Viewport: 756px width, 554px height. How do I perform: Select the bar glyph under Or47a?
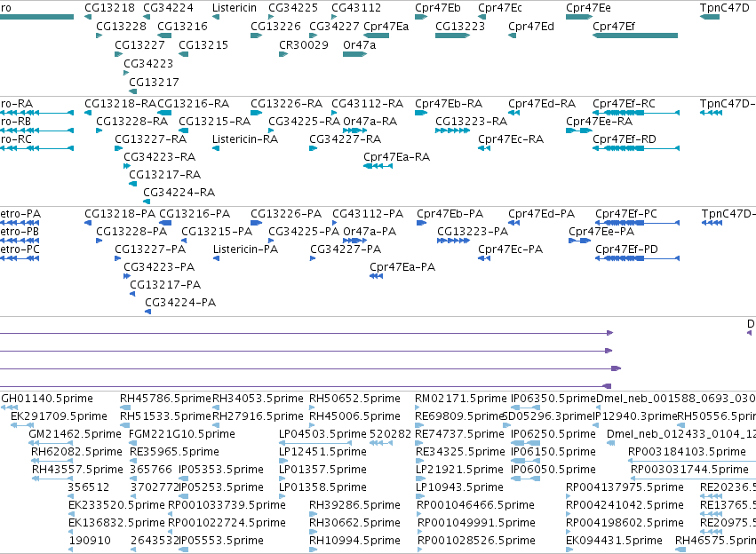354,54
